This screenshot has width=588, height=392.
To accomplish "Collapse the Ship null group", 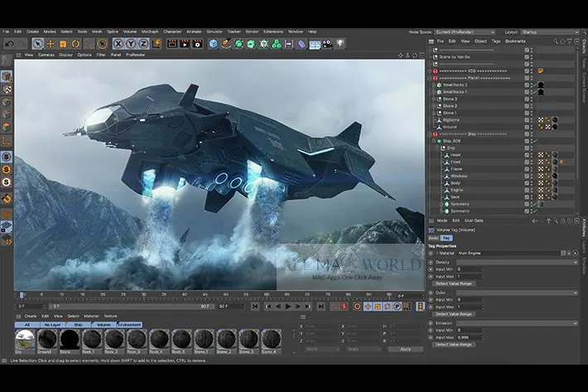I will tap(437, 148).
